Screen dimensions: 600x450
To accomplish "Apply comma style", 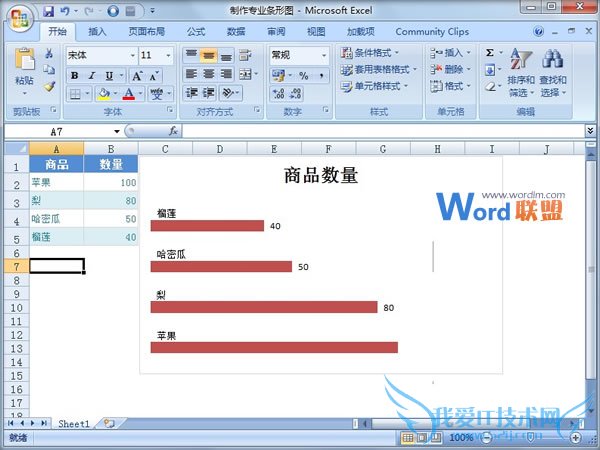I will point(321,75).
